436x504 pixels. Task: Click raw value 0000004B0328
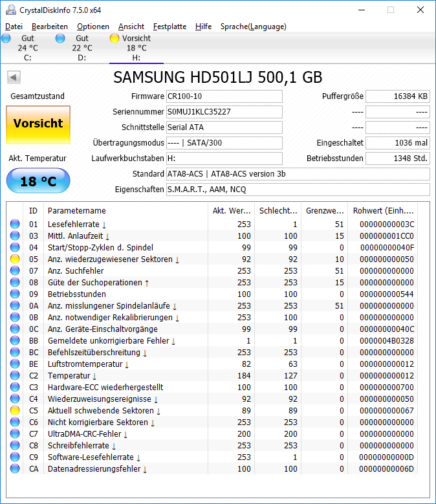coord(387,341)
